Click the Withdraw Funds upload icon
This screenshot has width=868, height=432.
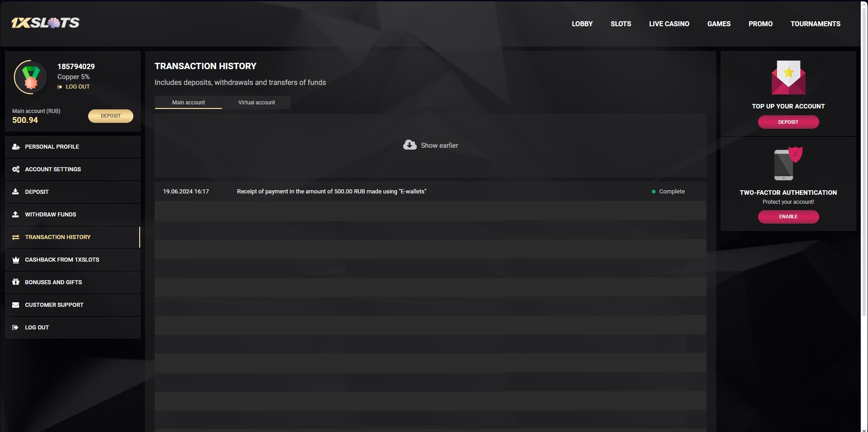point(16,215)
